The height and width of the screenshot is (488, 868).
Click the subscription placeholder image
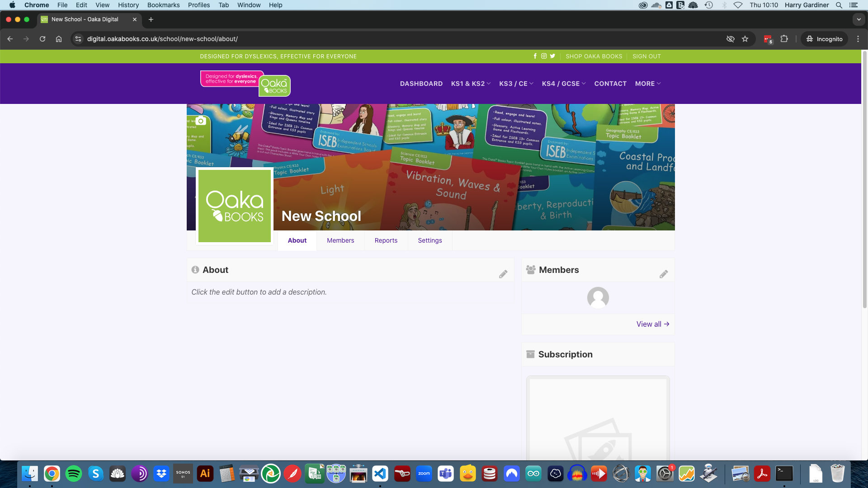pyautogui.click(x=598, y=418)
